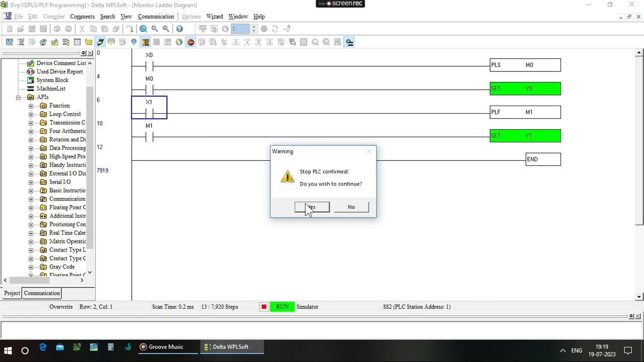Image resolution: width=644 pixels, height=362 pixels.
Task: Click the toolbar number input field showing 1
Action: (x=240, y=29)
